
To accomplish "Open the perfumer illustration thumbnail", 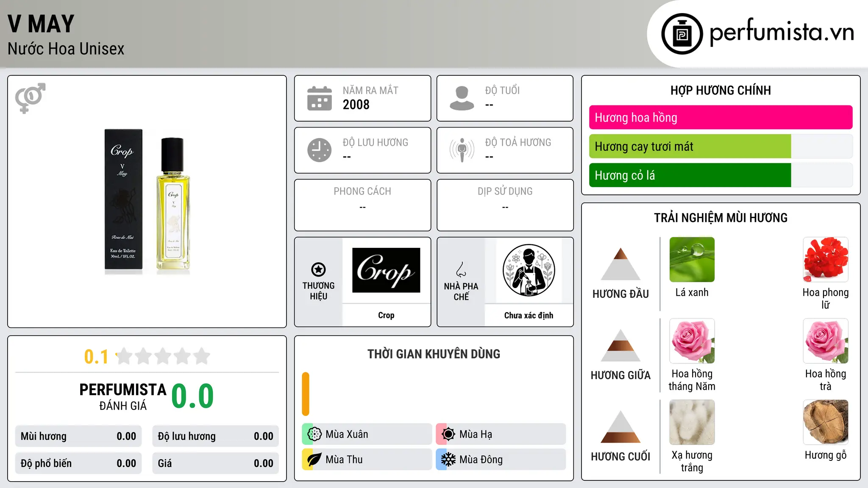I will [x=529, y=270].
